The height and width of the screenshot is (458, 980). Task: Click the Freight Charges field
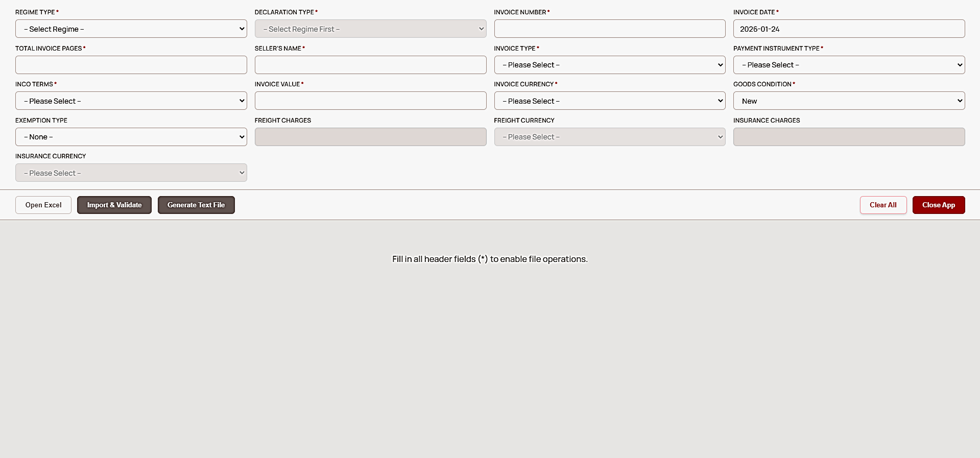(370, 137)
